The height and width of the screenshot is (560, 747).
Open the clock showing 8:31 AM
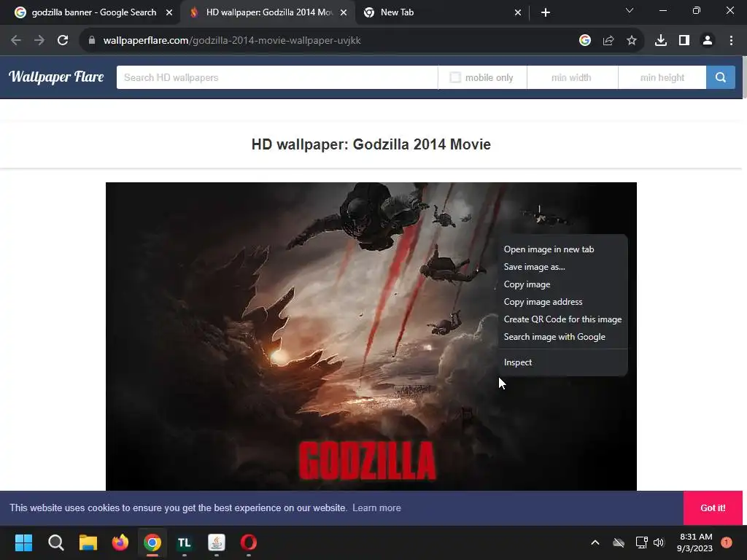click(694, 542)
